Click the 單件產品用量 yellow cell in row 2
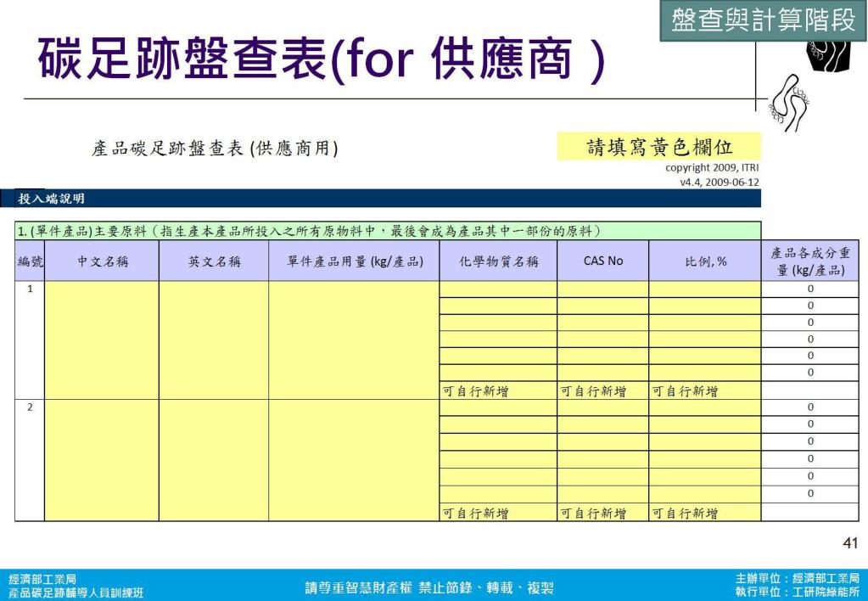 355,460
